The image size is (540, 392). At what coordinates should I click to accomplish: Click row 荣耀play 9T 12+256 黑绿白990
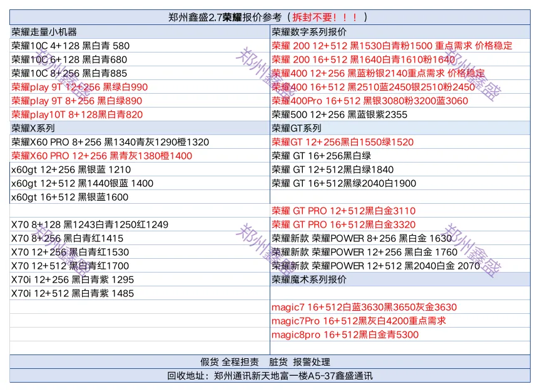[x=140, y=87]
